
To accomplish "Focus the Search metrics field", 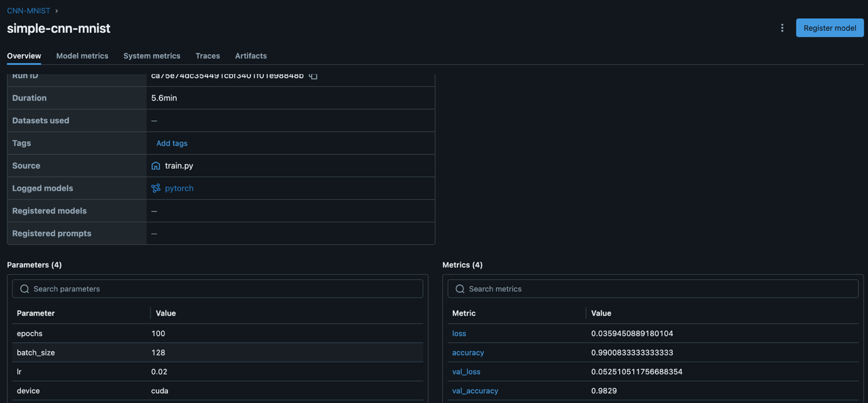I will [x=653, y=289].
